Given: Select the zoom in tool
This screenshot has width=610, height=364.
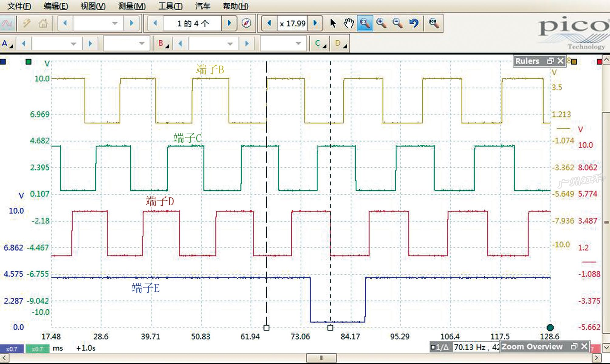Looking at the screenshot, I should click(381, 23).
